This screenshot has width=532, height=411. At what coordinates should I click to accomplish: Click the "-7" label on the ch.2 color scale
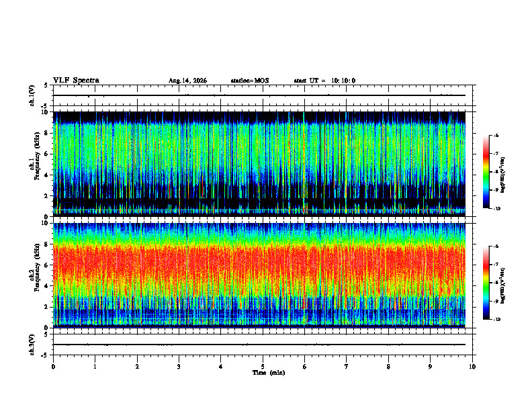(x=495, y=265)
